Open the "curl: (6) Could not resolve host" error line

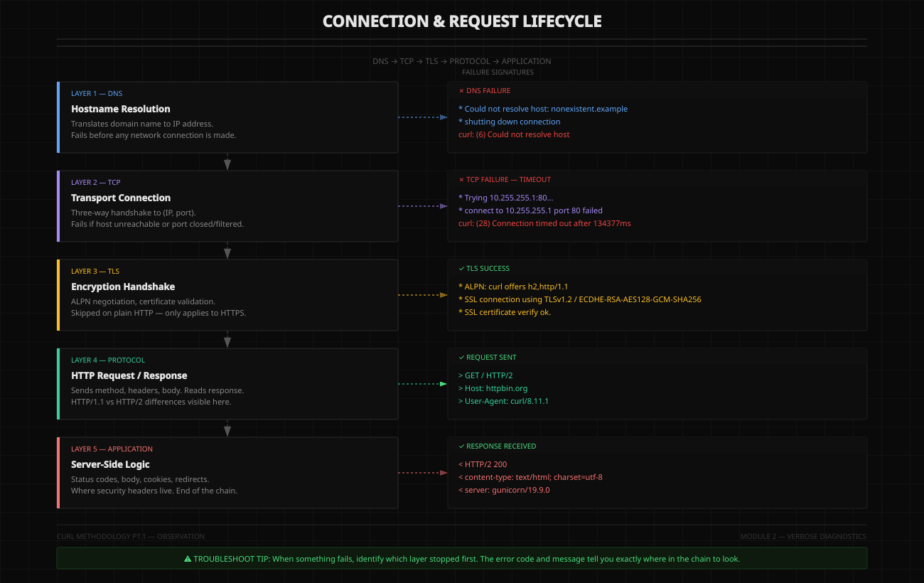pos(514,134)
